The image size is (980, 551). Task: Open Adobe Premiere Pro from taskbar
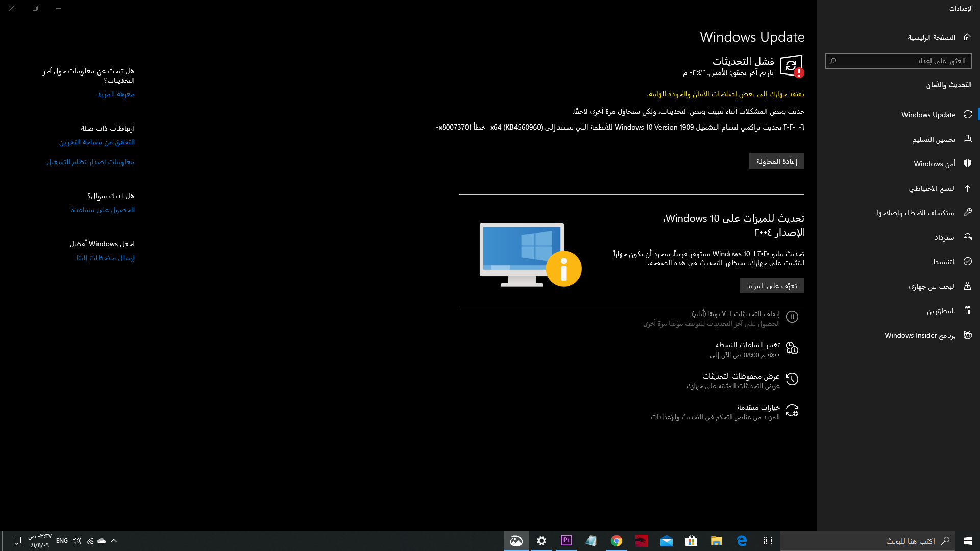566,541
